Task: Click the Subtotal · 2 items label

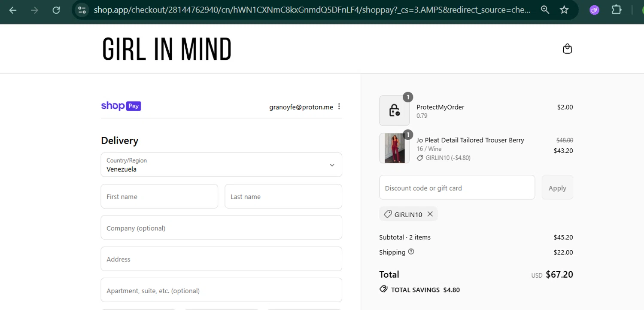Action: coord(405,237)
